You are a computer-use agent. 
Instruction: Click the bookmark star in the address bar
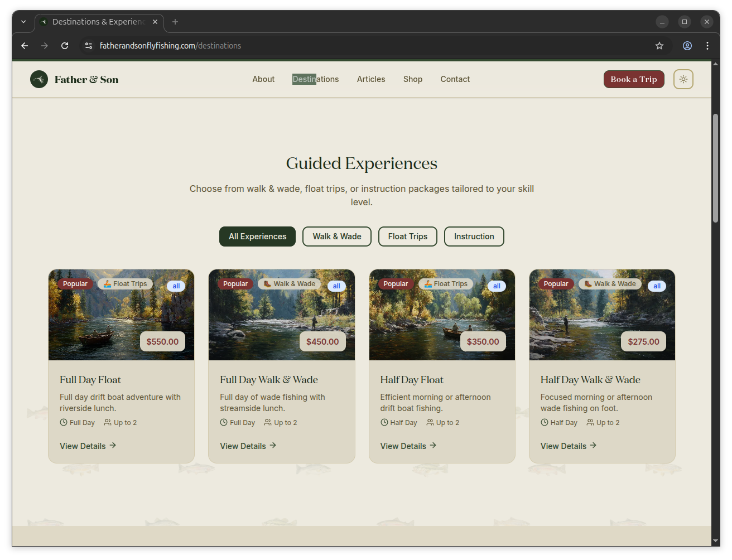(659, 46)
